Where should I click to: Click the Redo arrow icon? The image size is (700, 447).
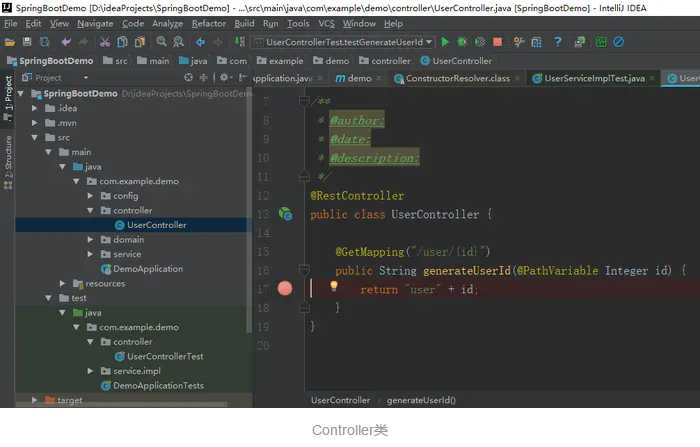[83, 42]
